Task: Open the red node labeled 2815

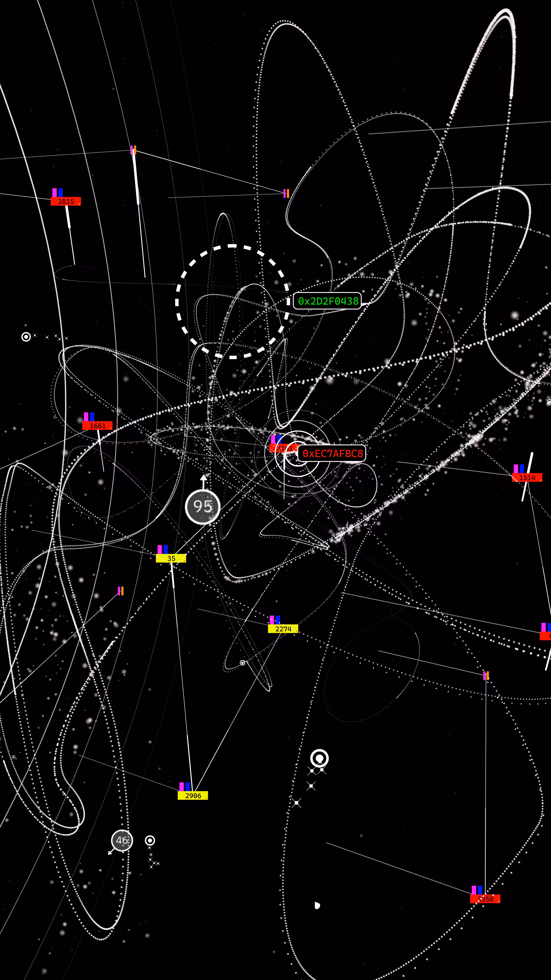Action: click(66, 201)
